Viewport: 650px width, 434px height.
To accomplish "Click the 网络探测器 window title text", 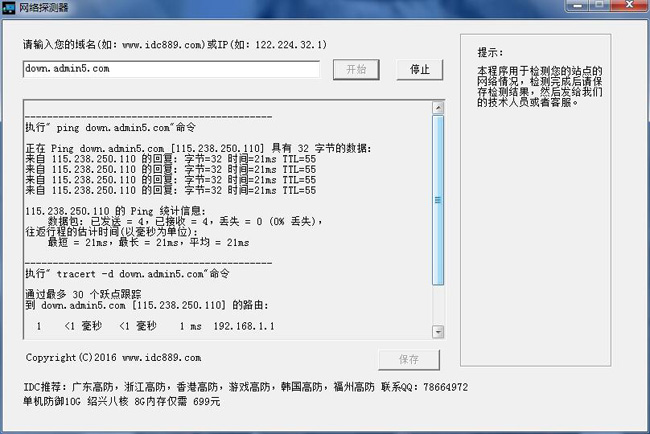I will tap(44, 7).
